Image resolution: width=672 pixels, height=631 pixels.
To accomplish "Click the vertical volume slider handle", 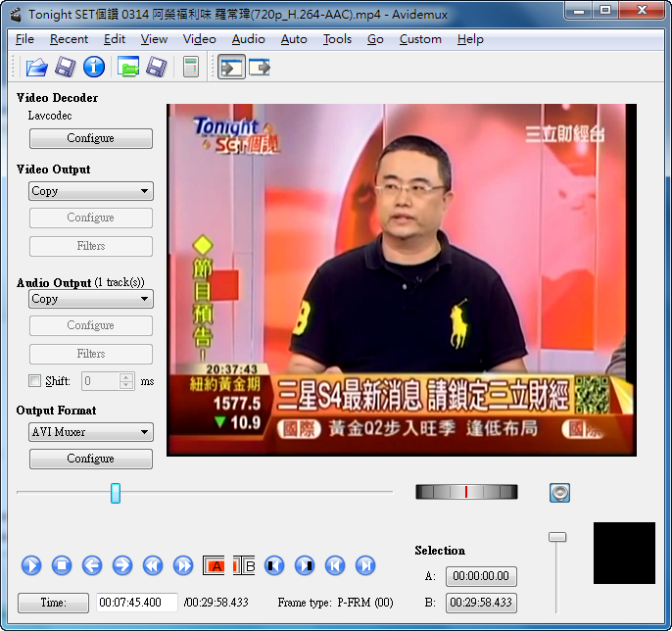I will pyautogui.click(x=557, y=537).
